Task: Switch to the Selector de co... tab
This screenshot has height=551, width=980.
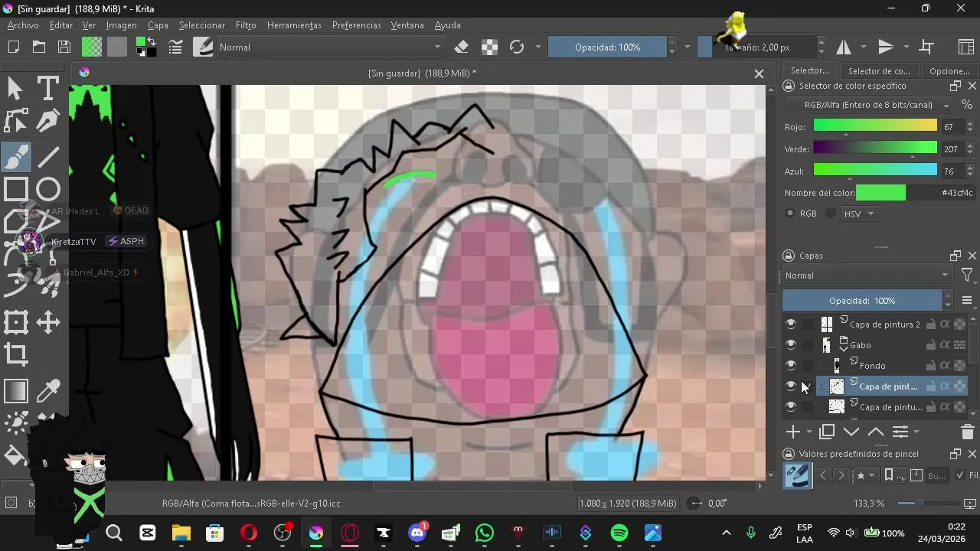Action: pos(879,71)
